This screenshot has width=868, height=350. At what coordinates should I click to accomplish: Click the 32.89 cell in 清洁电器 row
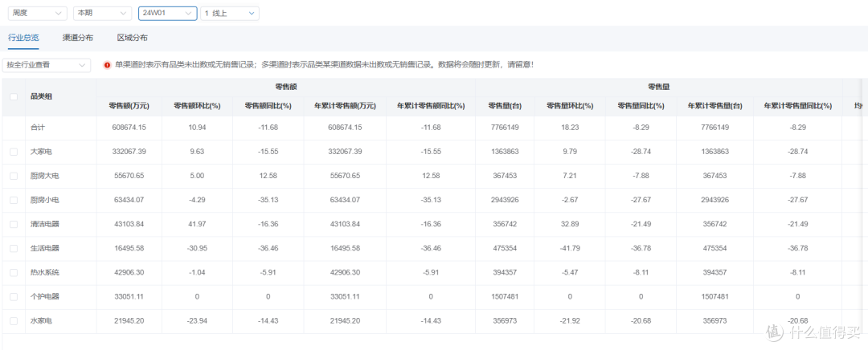(570, 224)
